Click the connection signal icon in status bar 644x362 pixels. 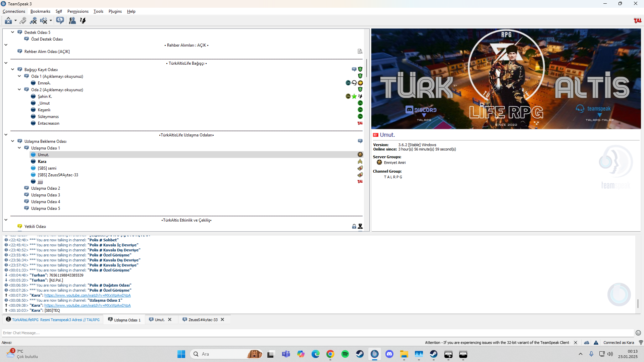(641, 343)
